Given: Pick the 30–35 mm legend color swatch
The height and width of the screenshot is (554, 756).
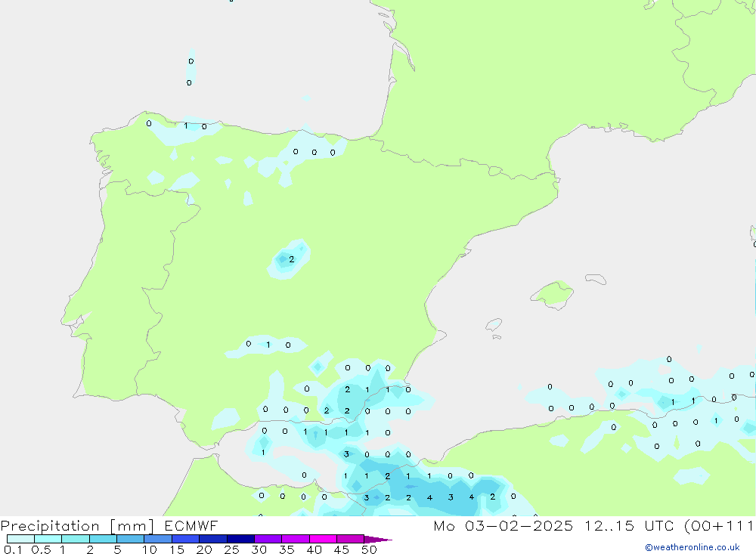Looking at the screenshot, I should coord(268,539).
